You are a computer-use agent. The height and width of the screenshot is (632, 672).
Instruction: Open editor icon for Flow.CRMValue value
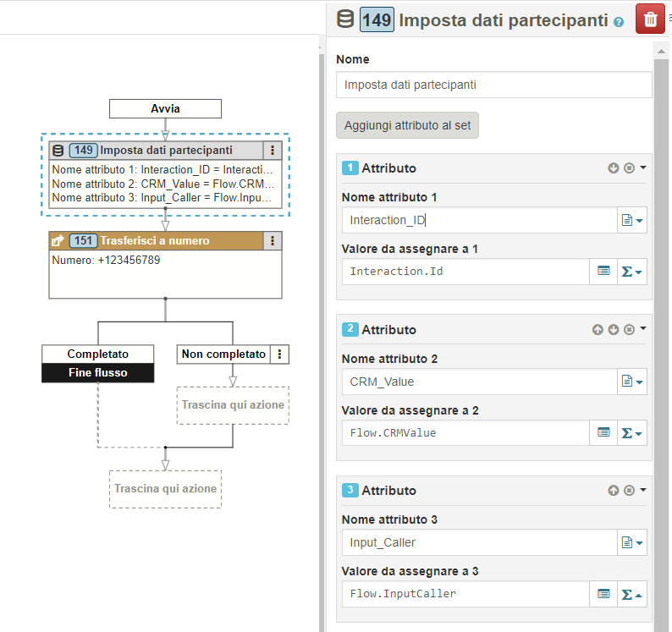click(x=603, y=432)
